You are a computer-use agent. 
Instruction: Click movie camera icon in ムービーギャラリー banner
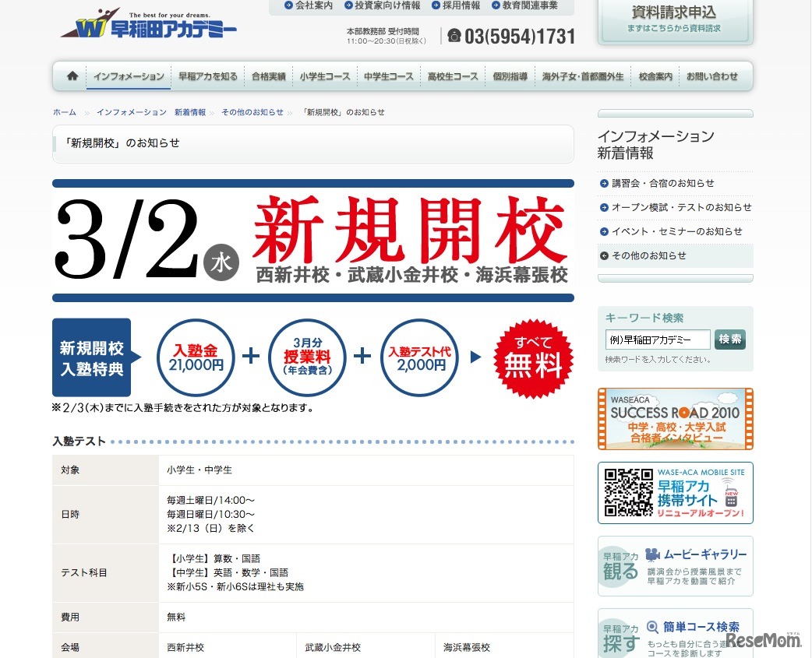click(x=652, y=555)
